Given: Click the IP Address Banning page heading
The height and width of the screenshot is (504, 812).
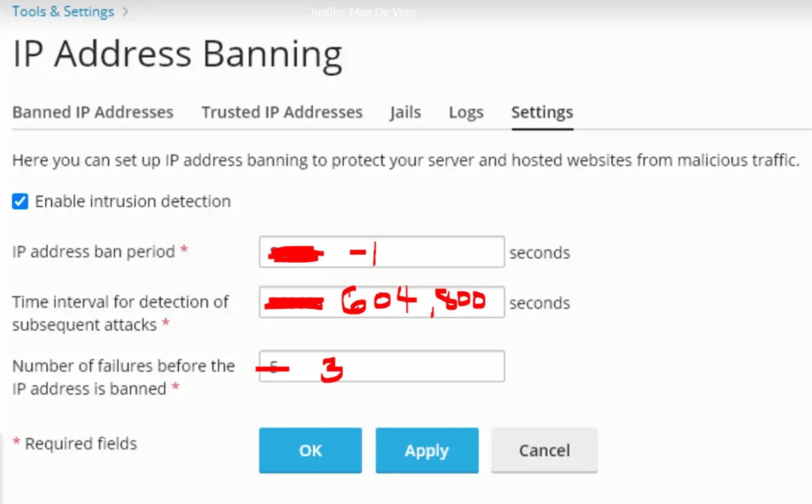Looking at the screenshot, I should tap(177, 54).
